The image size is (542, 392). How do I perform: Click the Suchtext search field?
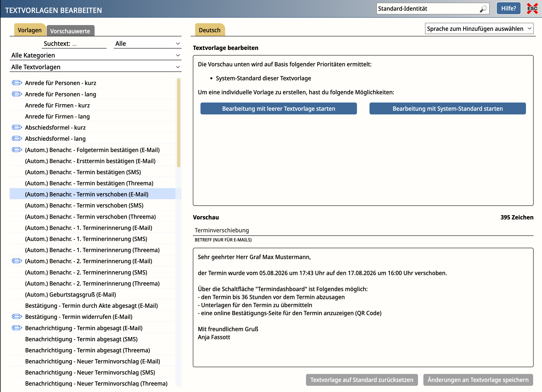(x=74, y=44)
